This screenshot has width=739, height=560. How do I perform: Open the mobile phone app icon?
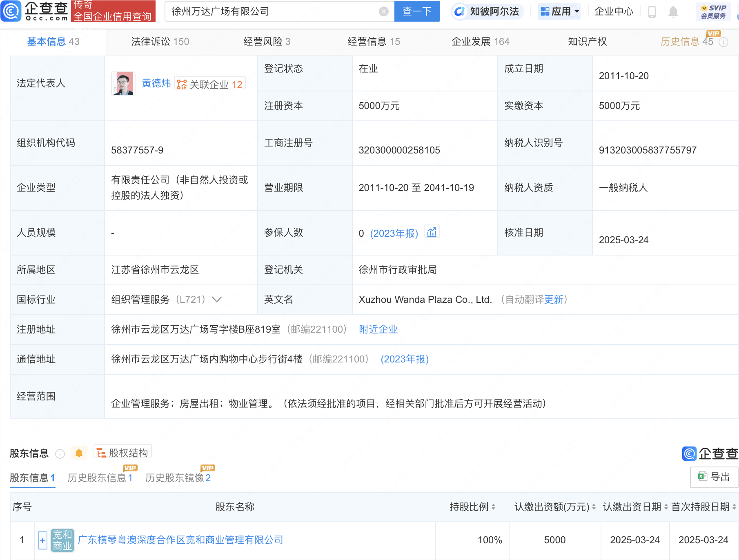click(x=652, y=12)
